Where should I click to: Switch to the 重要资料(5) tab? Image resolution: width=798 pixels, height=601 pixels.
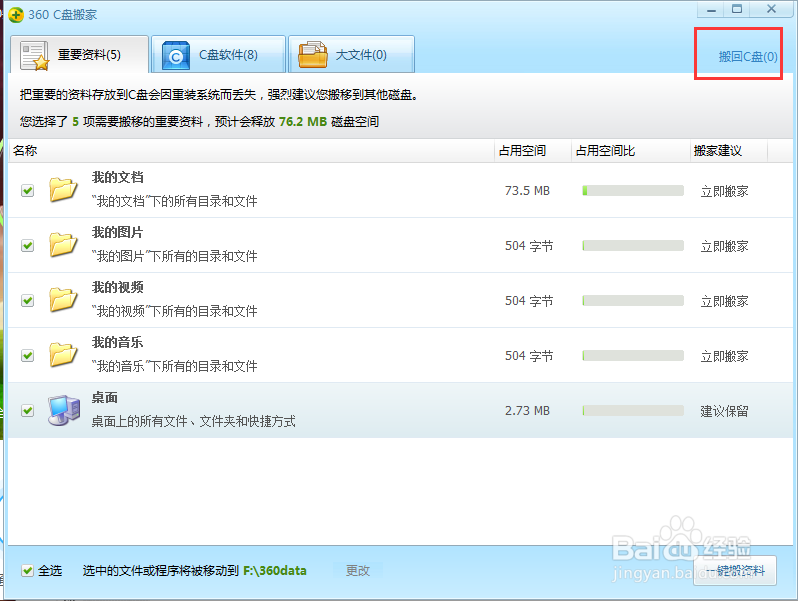(x=79, y=54)
